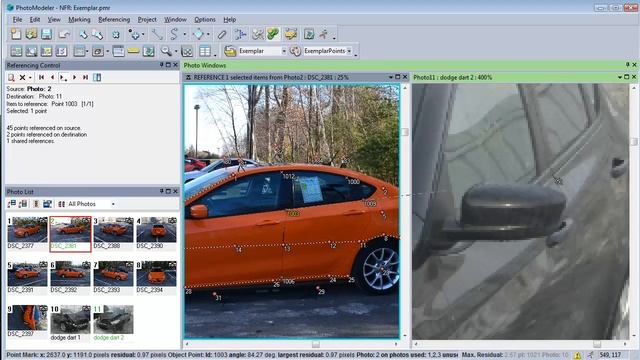Open the Options menu

click(205, 20)
